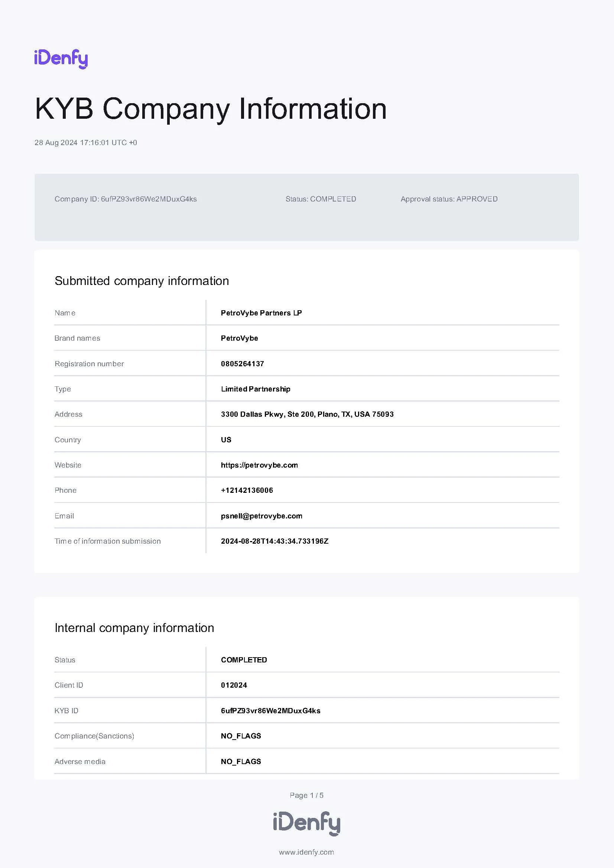This screenshot has height=868, width=614.
Task: Click the phone number +12142136006
Action: (247, 490)
